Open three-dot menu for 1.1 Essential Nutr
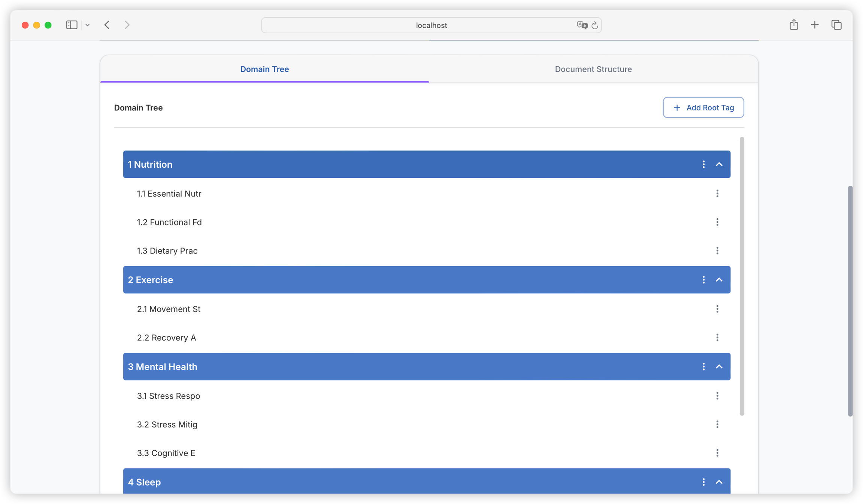Screen dimensions: 863x504 click(x=717, y=194)
